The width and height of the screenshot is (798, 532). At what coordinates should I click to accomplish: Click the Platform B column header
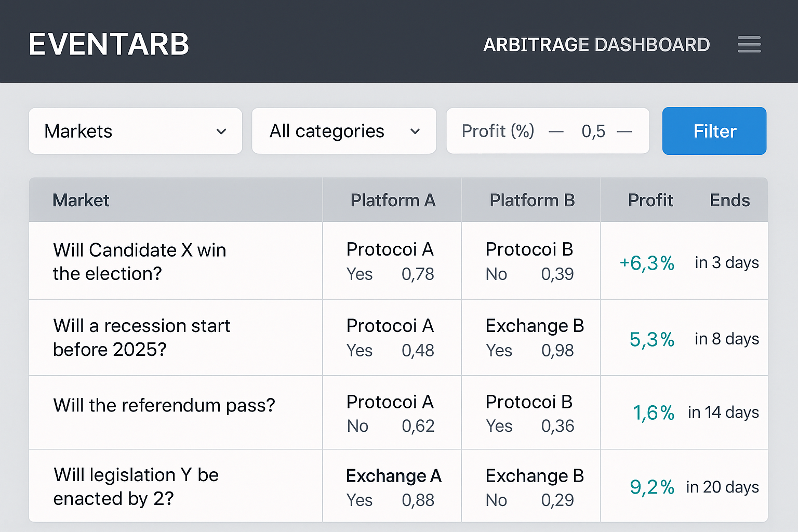click(531, 200)
